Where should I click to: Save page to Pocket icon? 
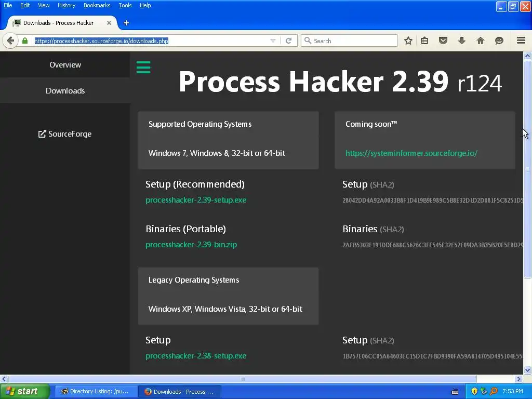[443, 41]
